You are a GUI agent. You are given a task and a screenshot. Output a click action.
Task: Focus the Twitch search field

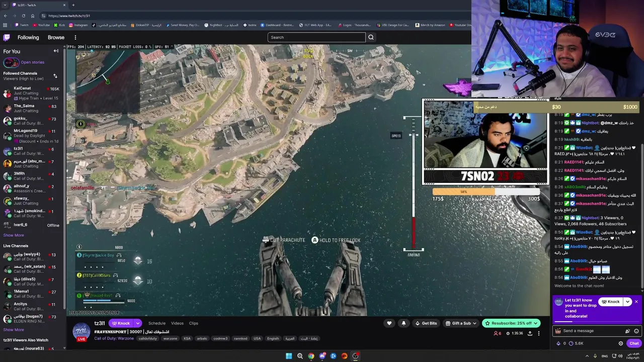316,37
